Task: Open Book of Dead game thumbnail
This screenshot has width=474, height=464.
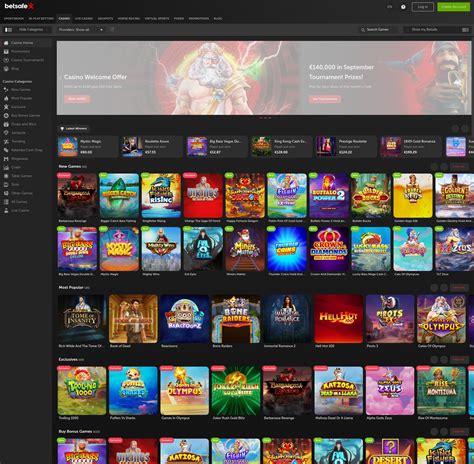Action: tap(133, 319)
